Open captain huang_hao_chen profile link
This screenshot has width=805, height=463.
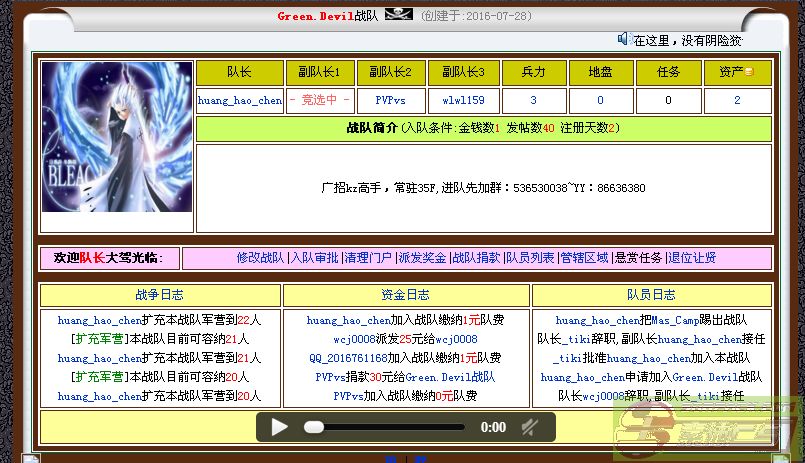tap(240, 101)
